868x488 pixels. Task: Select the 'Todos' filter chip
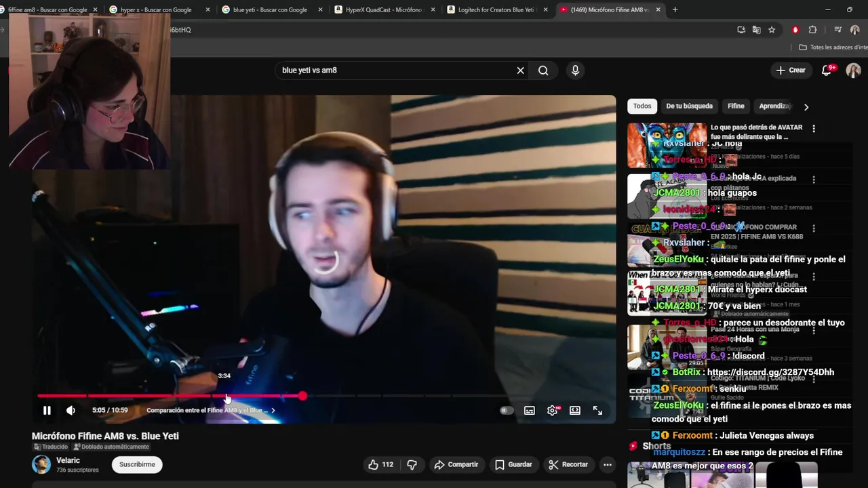tap(642, 106)
